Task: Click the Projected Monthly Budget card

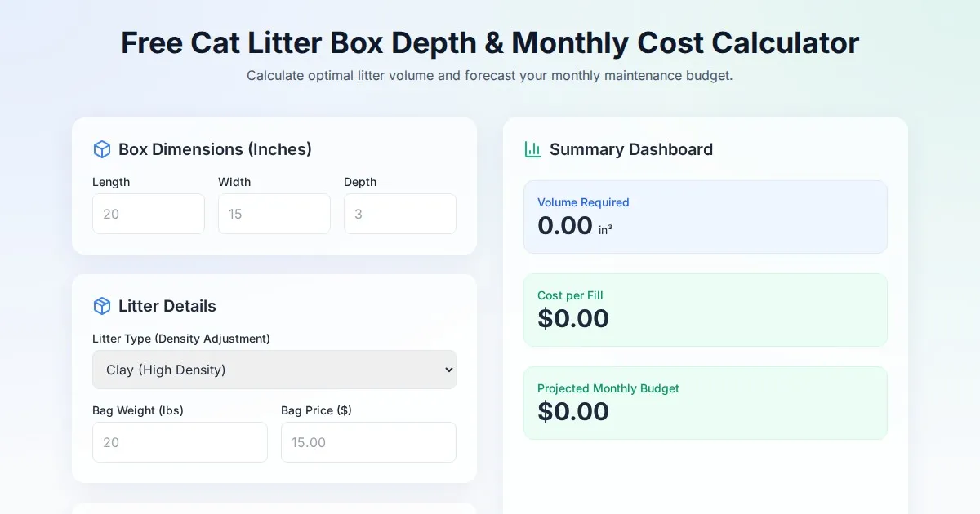Action: click(706, 403)
